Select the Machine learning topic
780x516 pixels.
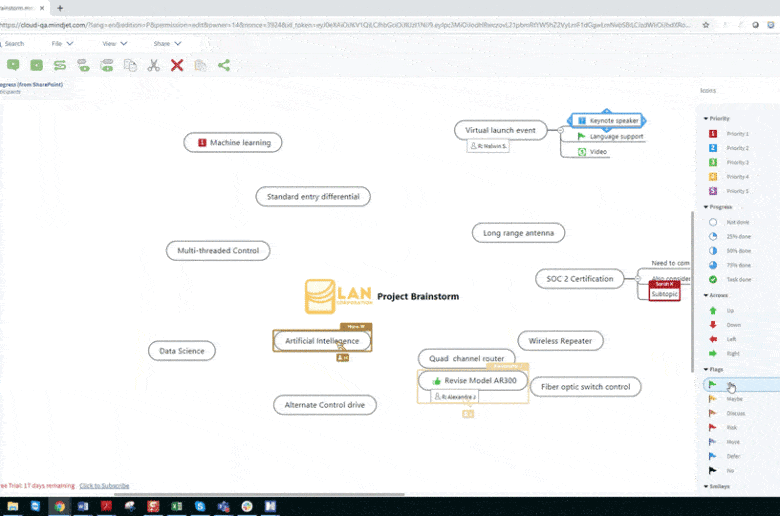pyautogui.click(x=233, y=142)
